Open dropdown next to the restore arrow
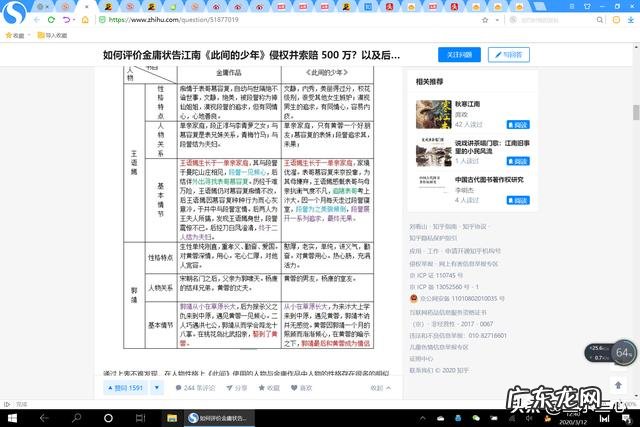640x427 pixels. click(x=73, y=20)
